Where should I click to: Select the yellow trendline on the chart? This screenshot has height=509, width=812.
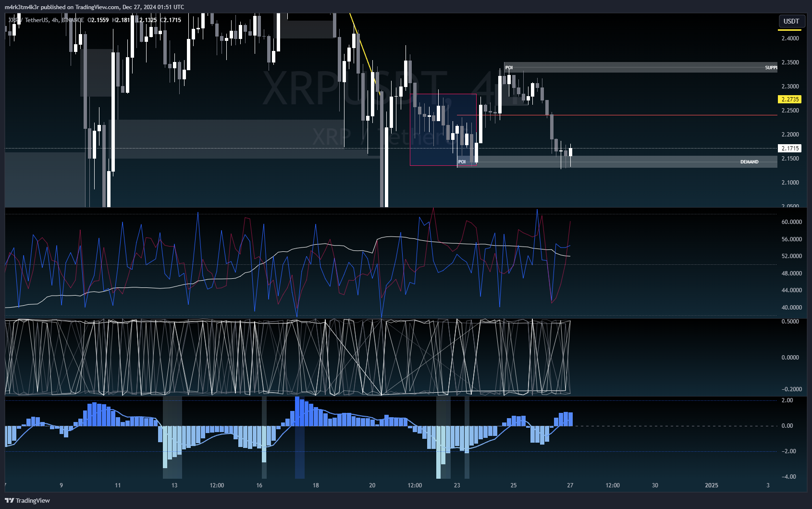[365, 54]
